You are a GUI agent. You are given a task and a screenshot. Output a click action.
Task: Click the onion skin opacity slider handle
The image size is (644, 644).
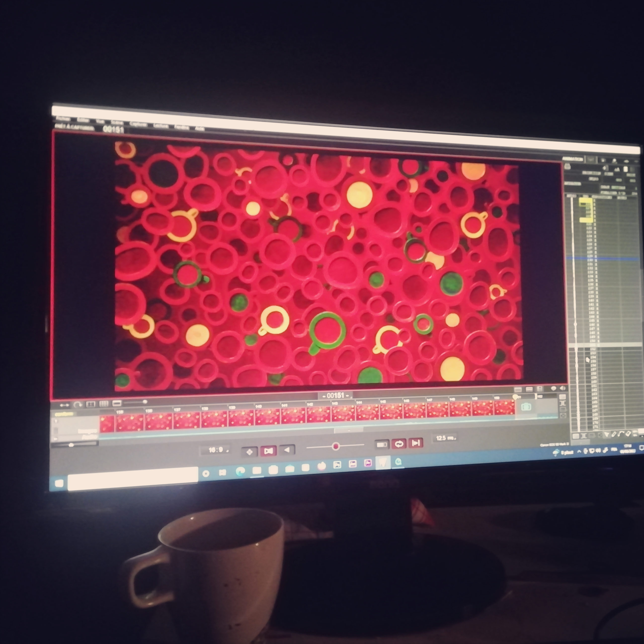point(336,446)
